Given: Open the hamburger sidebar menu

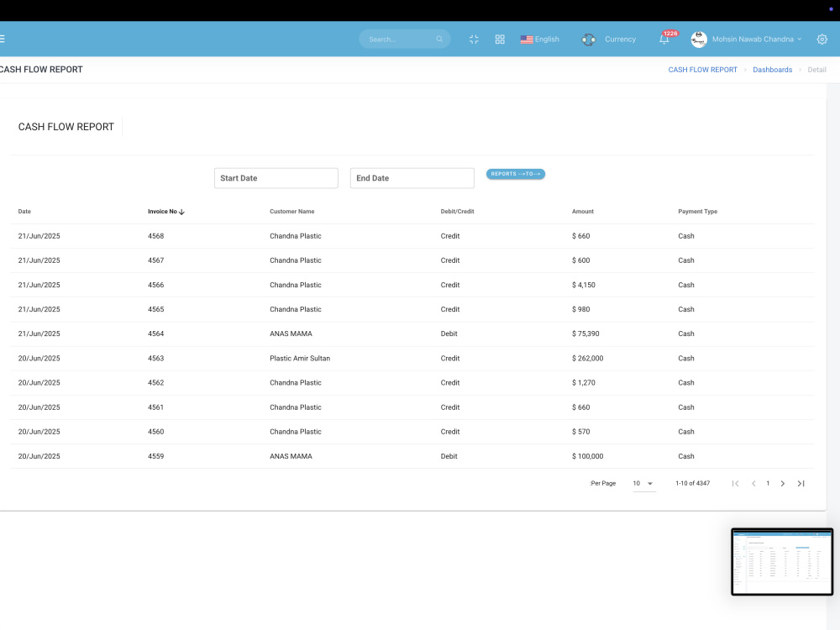Looking at the screenshot, I should point(3,39).
